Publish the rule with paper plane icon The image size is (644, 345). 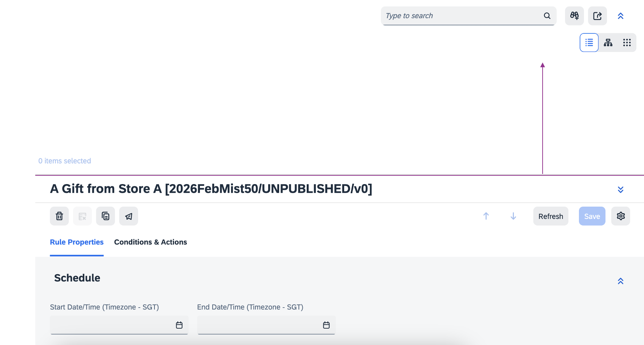(129, 216)
